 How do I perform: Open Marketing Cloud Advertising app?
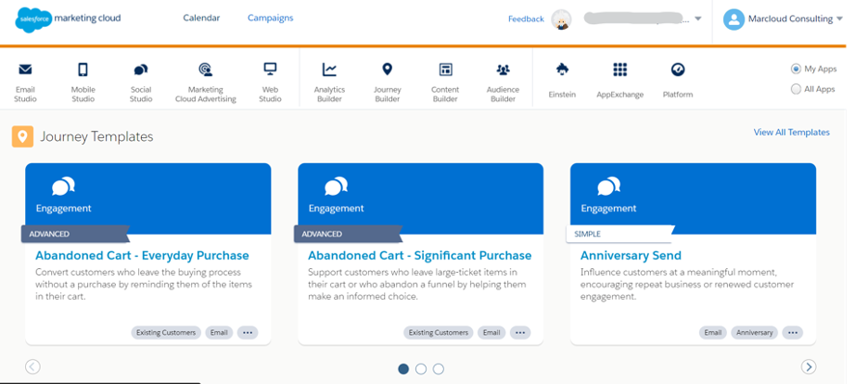tap(205, 83)
